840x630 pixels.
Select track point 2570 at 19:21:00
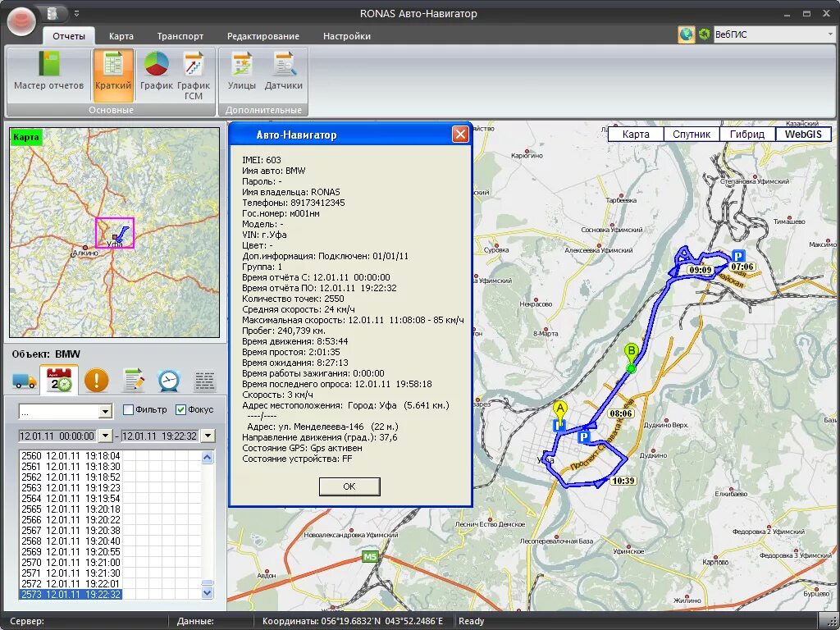tap(71, 563)
